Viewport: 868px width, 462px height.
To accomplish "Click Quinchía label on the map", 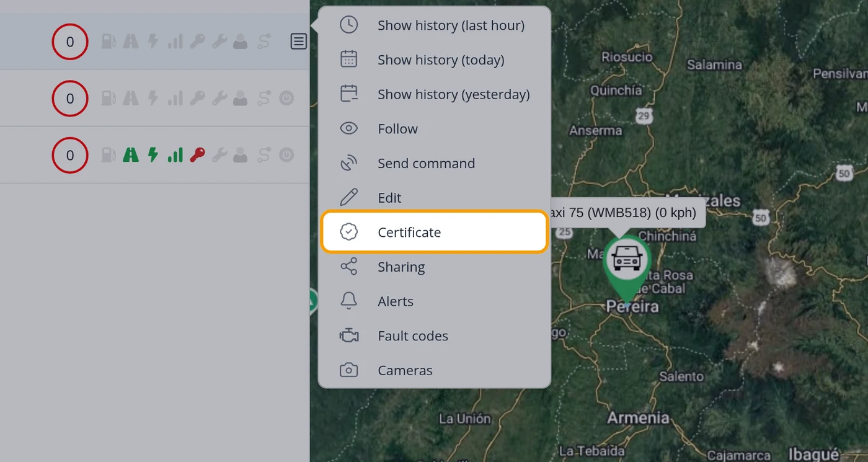I will [x=616, y=91].
